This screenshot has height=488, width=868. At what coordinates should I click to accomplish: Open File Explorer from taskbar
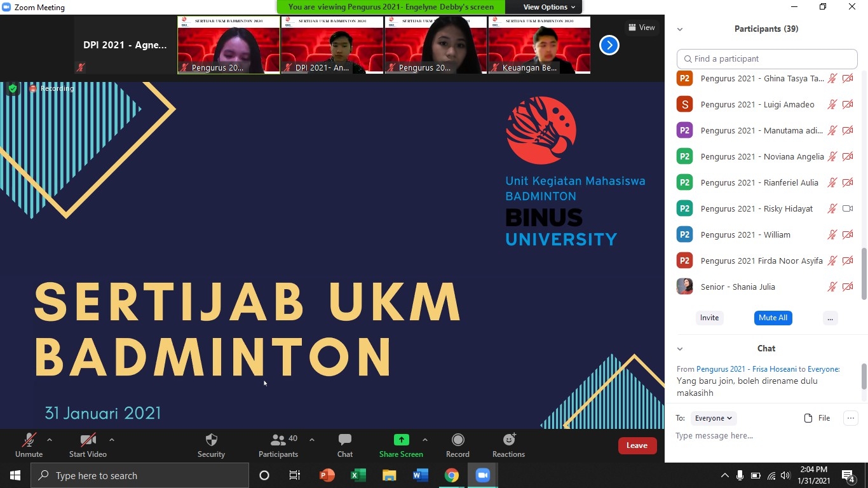pyautogui.click(x=389, y=475)
